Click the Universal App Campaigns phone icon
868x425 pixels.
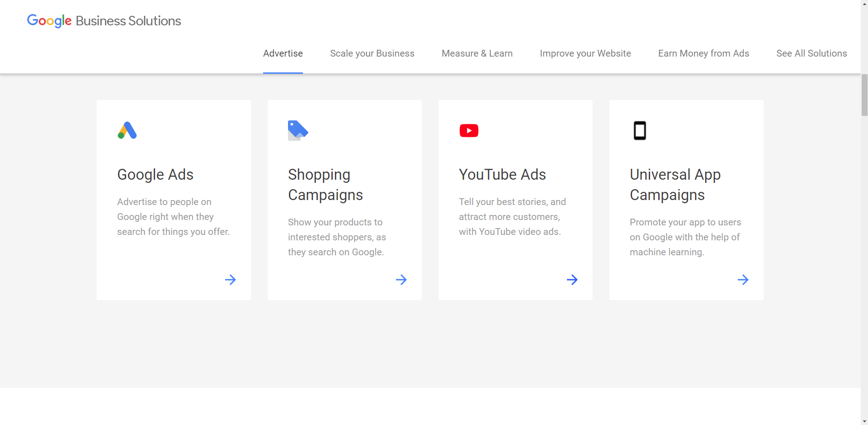(x=640, y=130)
